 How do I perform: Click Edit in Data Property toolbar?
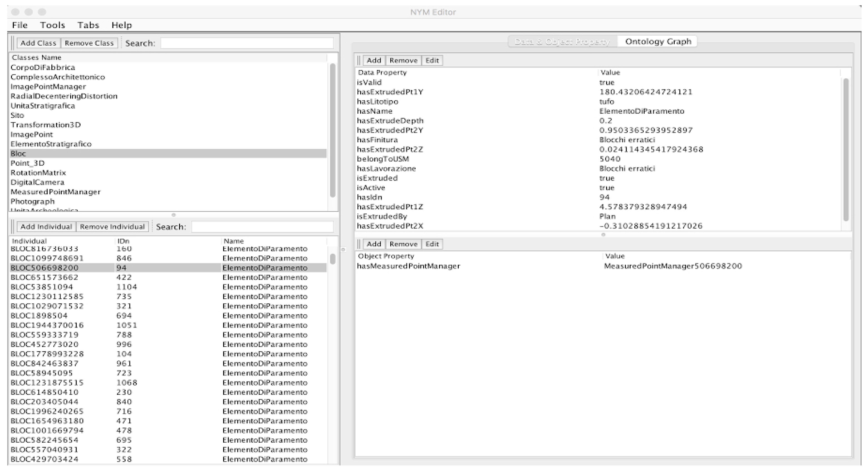[x=432, y=61]
